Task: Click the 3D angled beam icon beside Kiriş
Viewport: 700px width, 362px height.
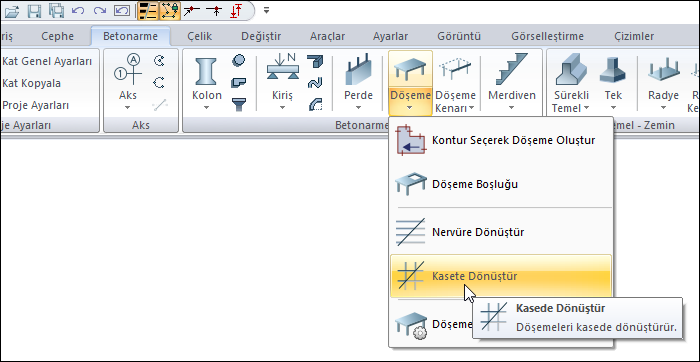Action: click(x=315, y=60)
